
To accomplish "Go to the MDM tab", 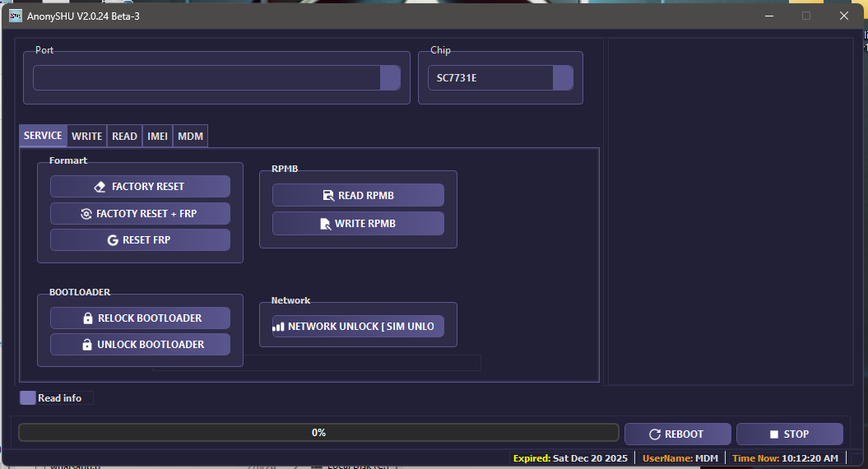I will click(x=190, y=137).
